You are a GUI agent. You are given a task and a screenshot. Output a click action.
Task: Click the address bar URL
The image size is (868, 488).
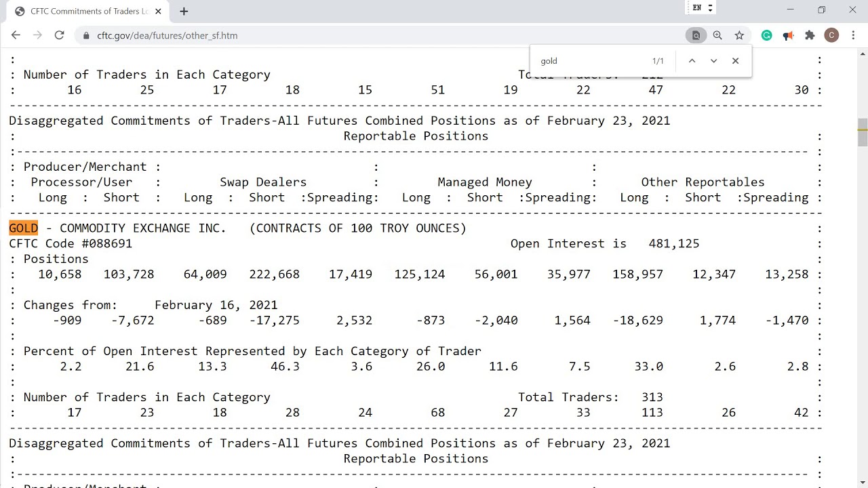167,35
